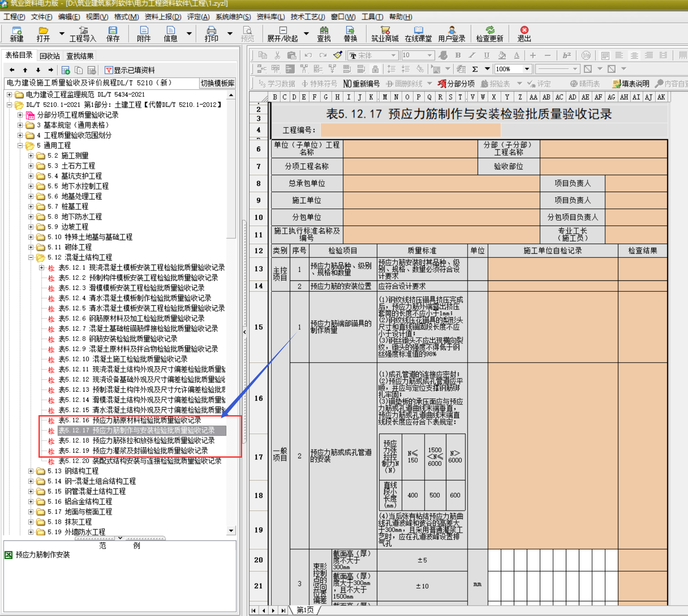Open the 系统维护(S) menu
Screen dimensions: 688x616
(233, 17)
